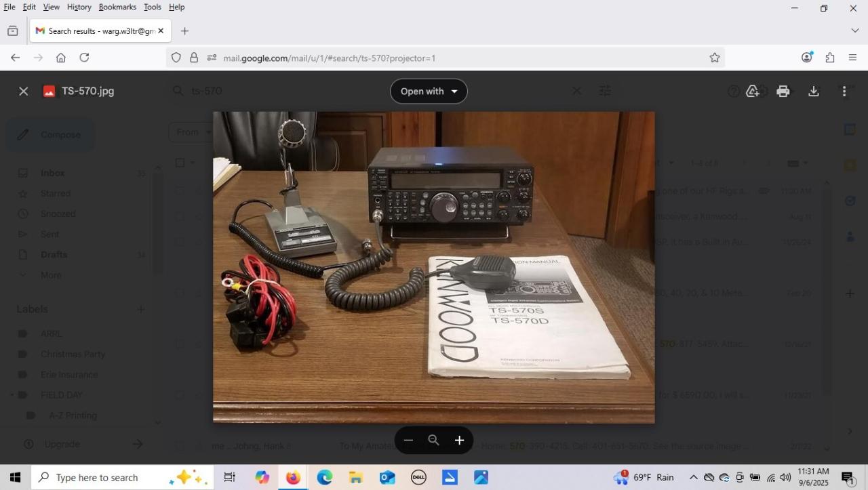Image resolution: width=868 pixels, height=490 pixels.
Task: Open network settings tray icon
Action: click(770, 478)
